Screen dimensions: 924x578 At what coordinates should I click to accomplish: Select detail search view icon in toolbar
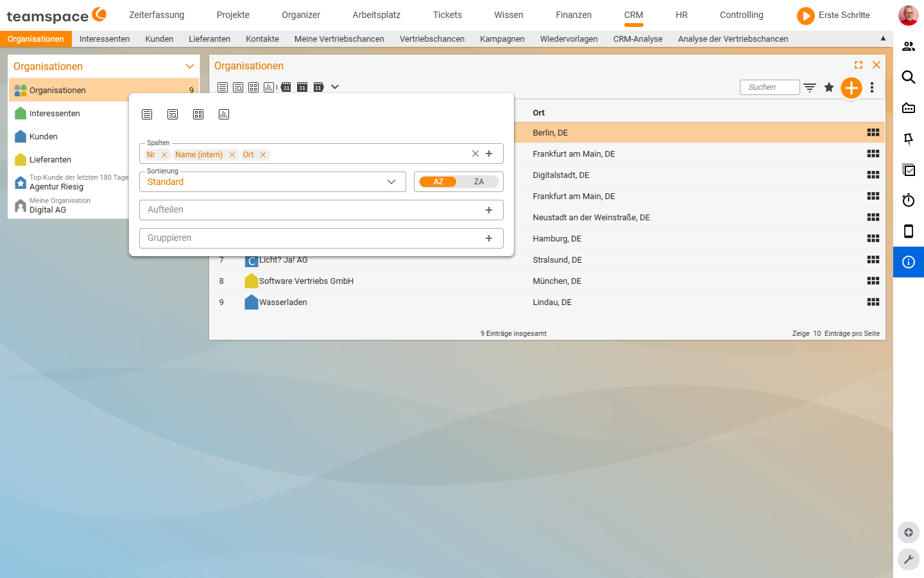(x=238, y=87)
